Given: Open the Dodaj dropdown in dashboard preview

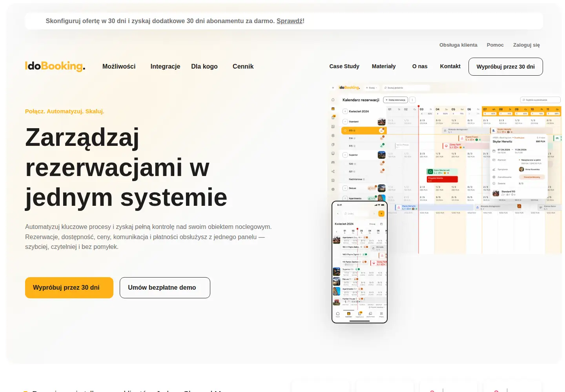Looking at the screenshot, I should point(372,88).
